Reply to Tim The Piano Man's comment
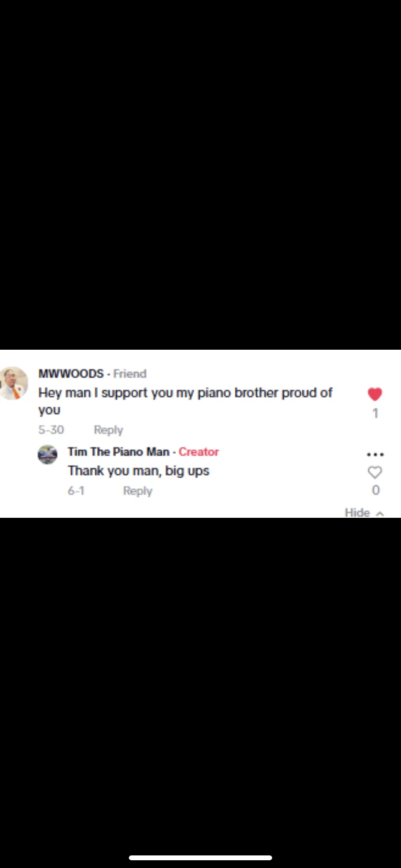The image size is (401, 868). coord(138,491)
